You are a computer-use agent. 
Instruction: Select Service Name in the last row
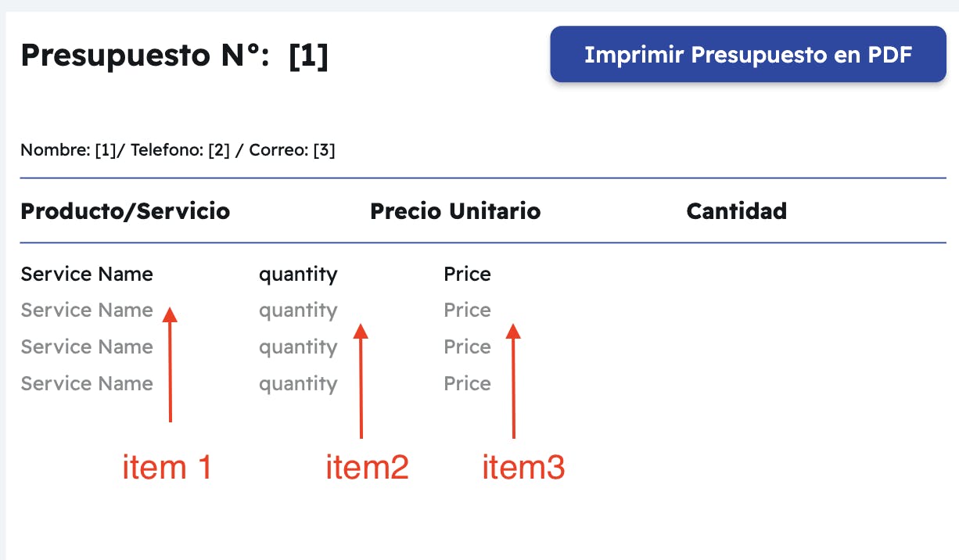point(87,384)
